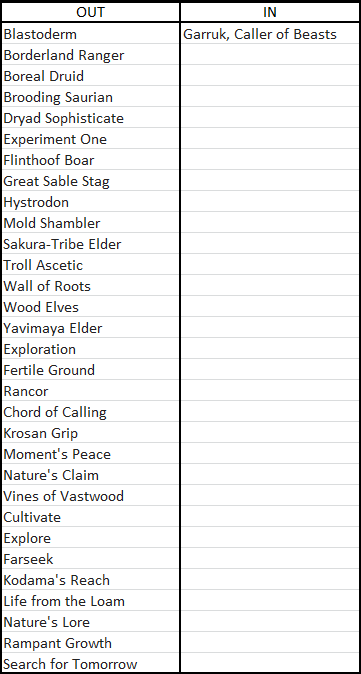Click the Blastoderm cell

[x=90, y=34]
